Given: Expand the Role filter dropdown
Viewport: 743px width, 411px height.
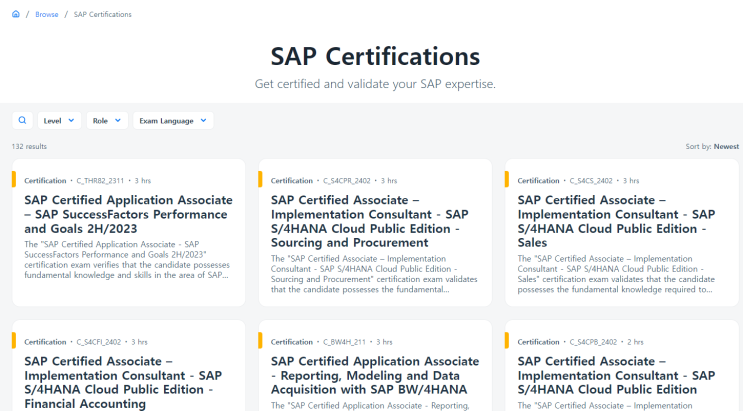Looking at the screenshot, I should coord(107,120).
